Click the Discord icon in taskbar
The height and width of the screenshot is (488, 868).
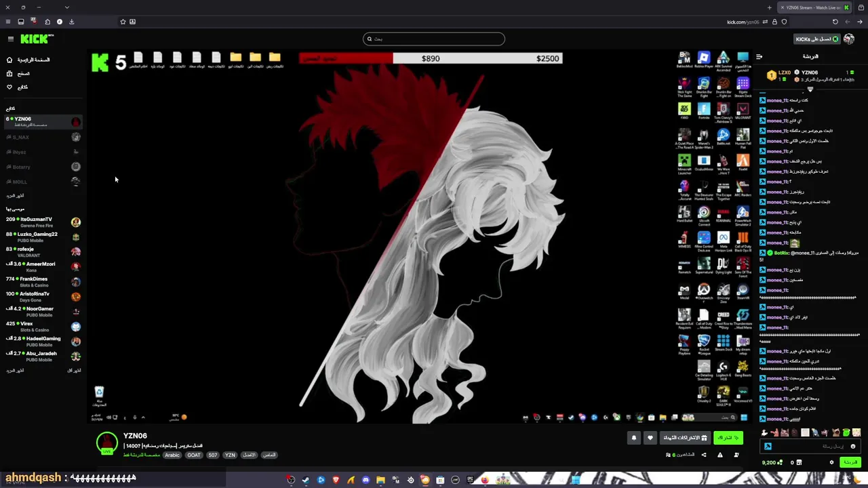coord(366,480)
